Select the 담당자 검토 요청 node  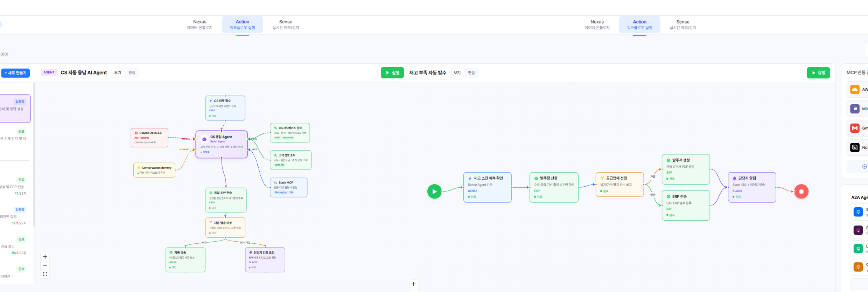[265, 260]
